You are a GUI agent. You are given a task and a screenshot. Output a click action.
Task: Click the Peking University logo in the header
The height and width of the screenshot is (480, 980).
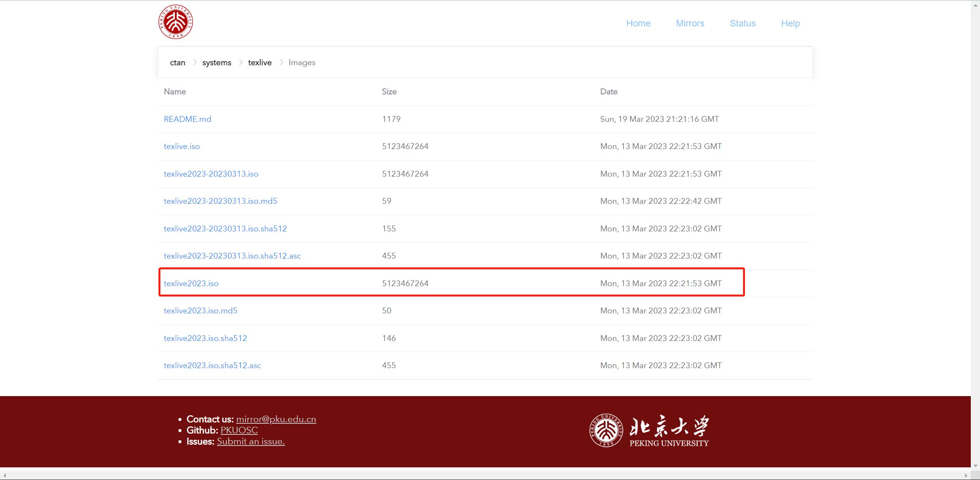point(176,22)
